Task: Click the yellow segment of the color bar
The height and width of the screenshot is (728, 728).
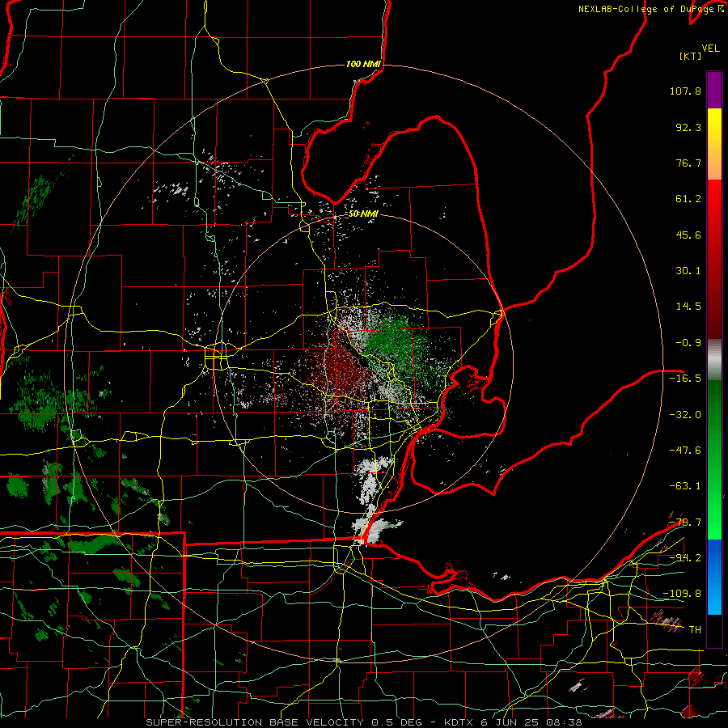Action: click(714, 144)
